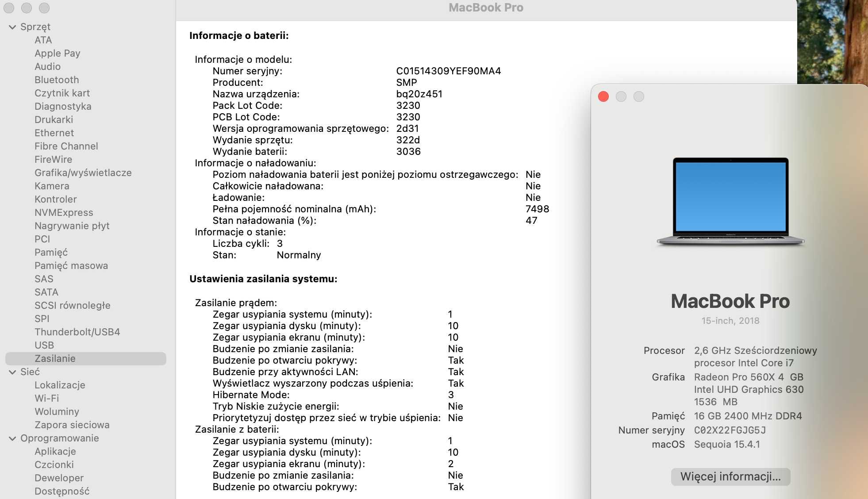Open Lokalizacje under Sieć
This screenshot has height=499, width=868.
[60, 385]
